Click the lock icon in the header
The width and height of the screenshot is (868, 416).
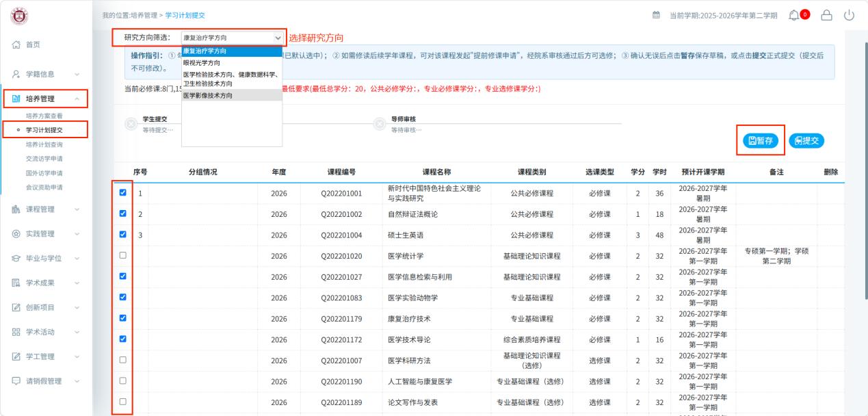pyautogui.click(x=826, y=15)
